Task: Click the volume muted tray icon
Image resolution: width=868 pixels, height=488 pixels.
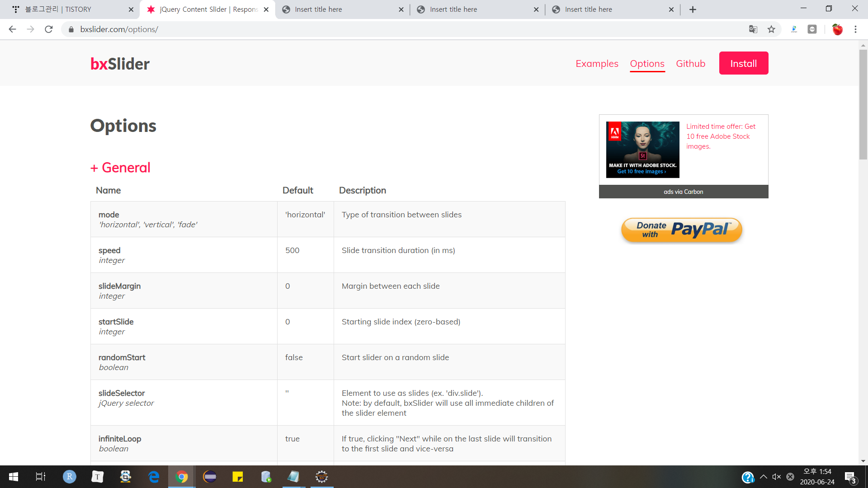Action: tap(777, 477)
